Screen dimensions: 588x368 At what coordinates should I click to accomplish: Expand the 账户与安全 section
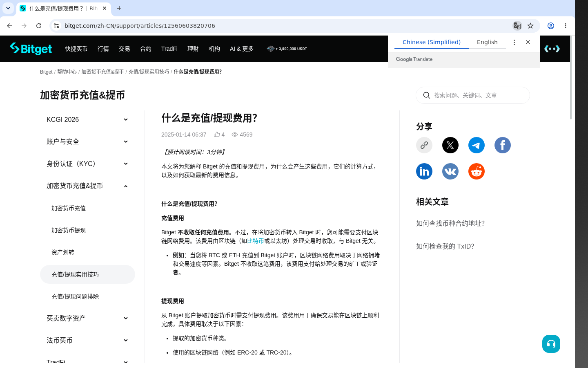pyautogui.click(x=87, y=141)
